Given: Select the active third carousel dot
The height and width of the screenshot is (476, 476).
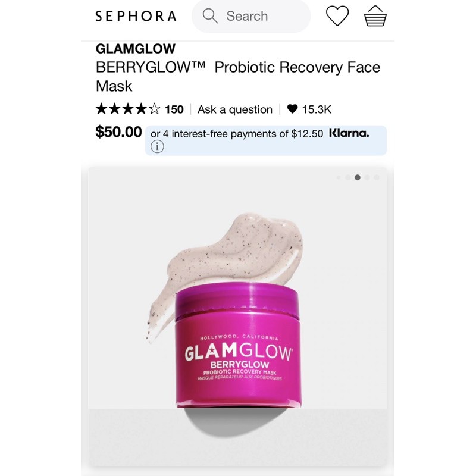Looking at the screenshot, I should pyautogui.click(x=358, y=177).
